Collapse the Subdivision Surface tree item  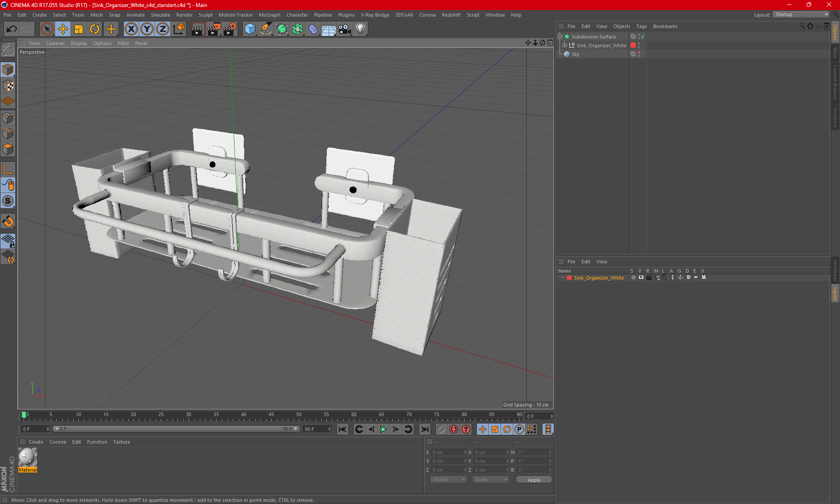tap(560, 37)
